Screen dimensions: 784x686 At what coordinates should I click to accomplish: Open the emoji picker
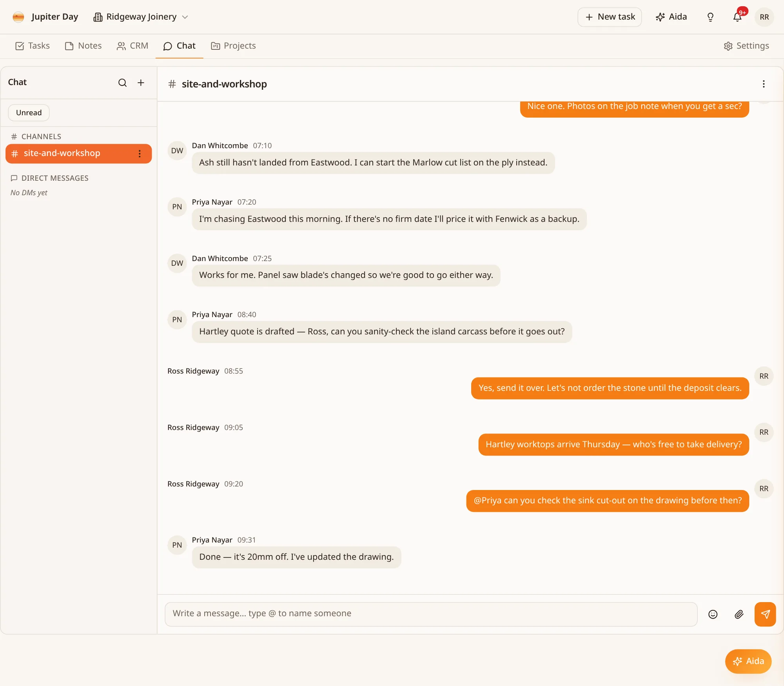click(x=713, y=614)
